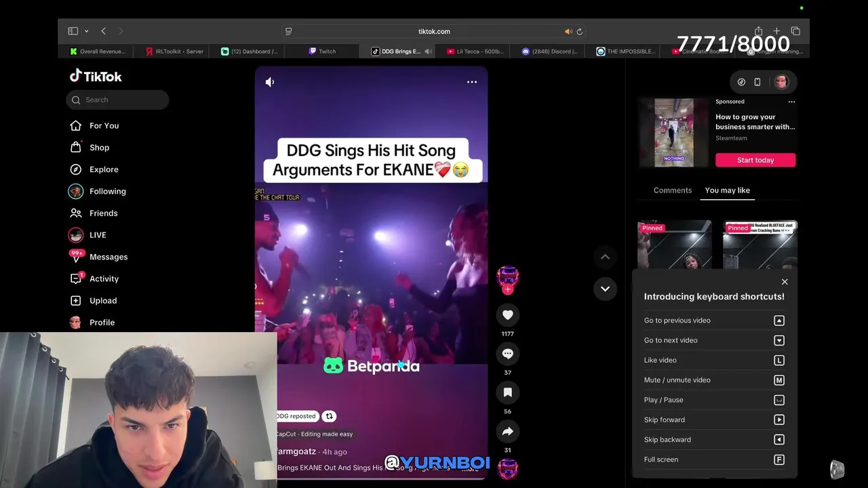The height and width of the screenshot is (488, 868).
Task: Mute video using speaker icon
Action: (270, 82)
